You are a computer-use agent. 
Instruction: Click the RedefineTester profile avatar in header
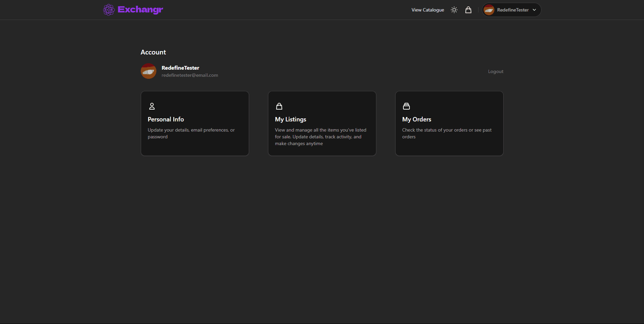(x=489, y=10)
